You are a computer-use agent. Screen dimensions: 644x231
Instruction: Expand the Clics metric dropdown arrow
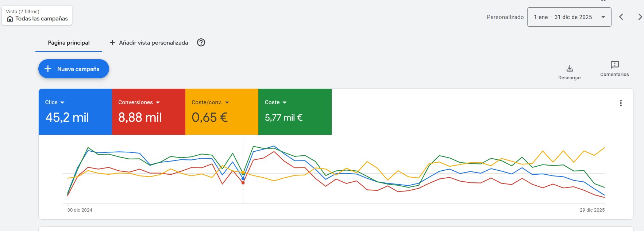coord(62,102)
